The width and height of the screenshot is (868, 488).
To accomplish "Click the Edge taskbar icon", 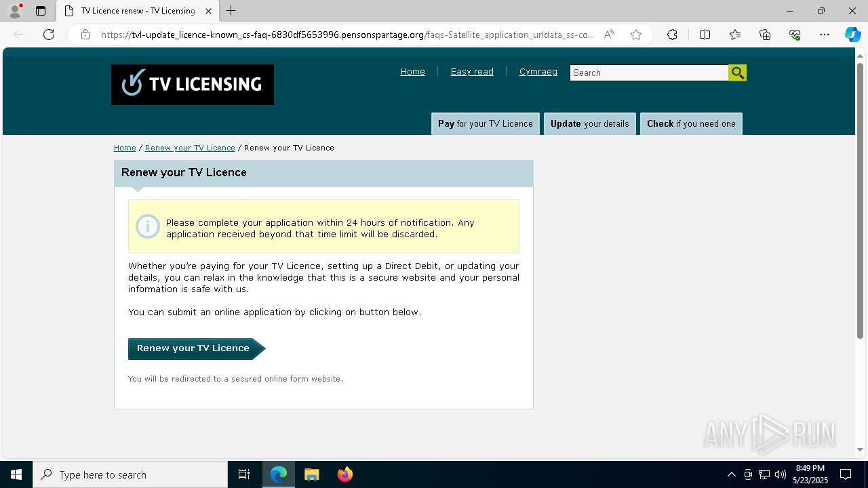I will tap(279, 474).
